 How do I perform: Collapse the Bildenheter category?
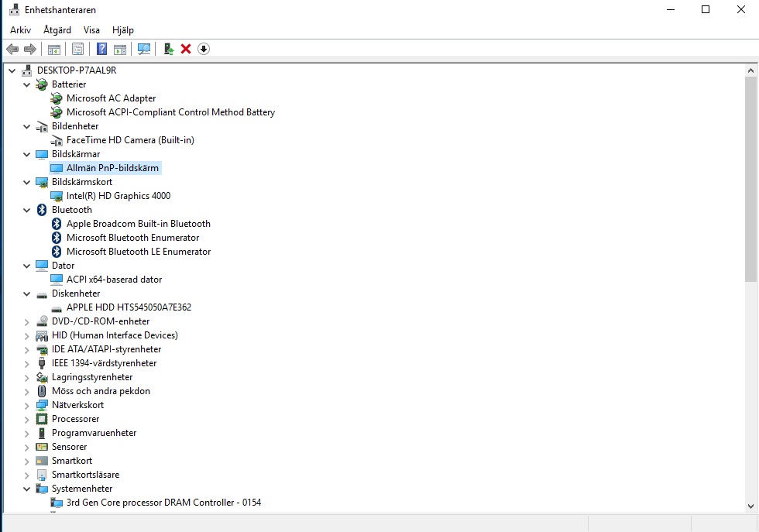26,126
